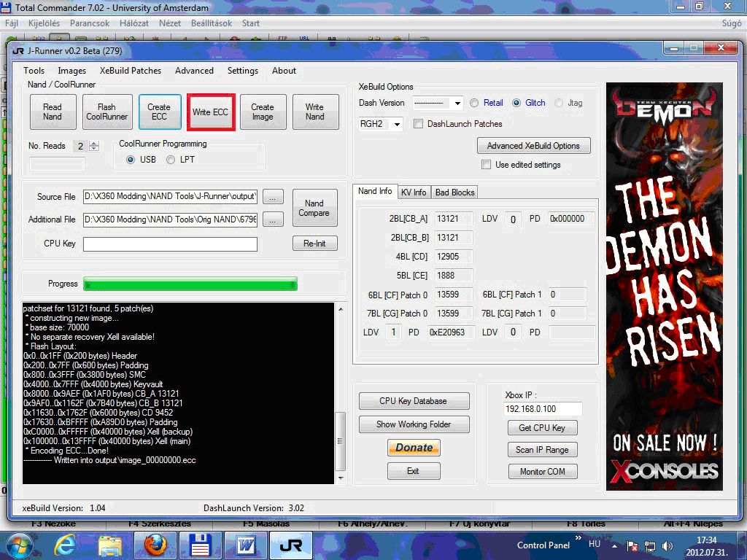
Task: Click the Get CPU Key button
Action: (542, 428)
